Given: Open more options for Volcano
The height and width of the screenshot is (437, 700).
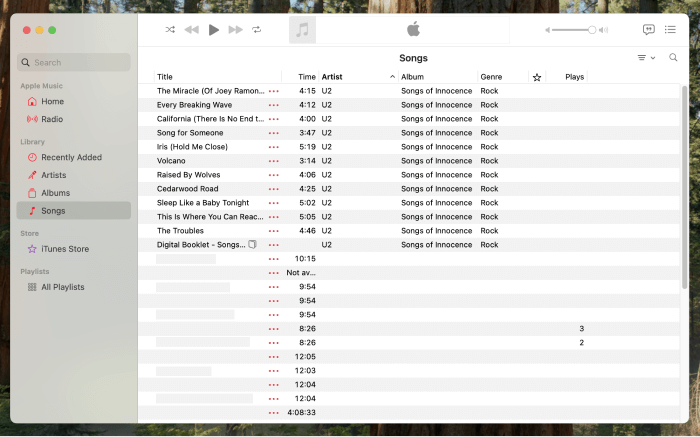Looking at the screenshot, I should coord(274,161).
